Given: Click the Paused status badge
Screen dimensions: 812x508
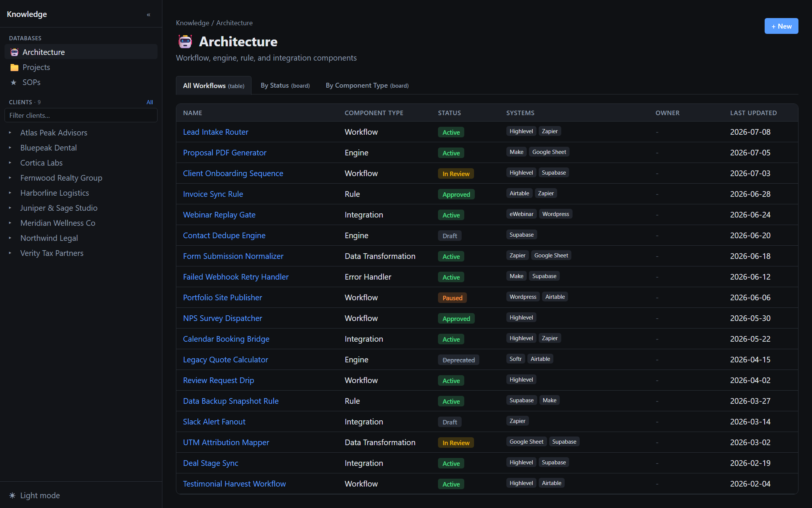Looking at the screenshot, I should [x=452, y=298].
